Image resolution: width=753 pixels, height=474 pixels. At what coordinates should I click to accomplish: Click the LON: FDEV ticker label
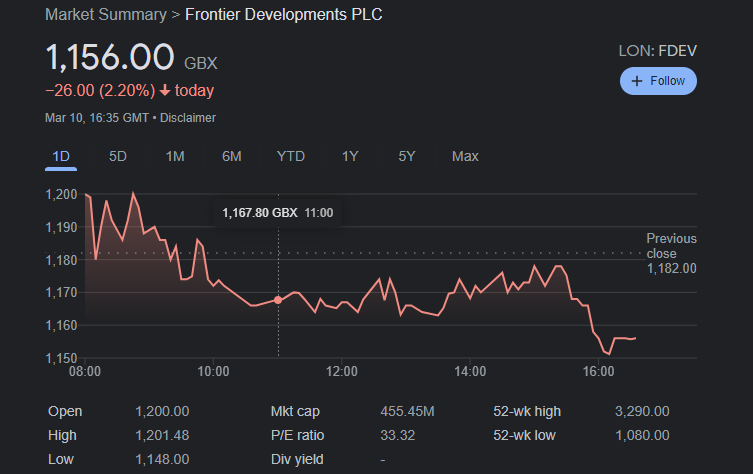click(657, 51)
